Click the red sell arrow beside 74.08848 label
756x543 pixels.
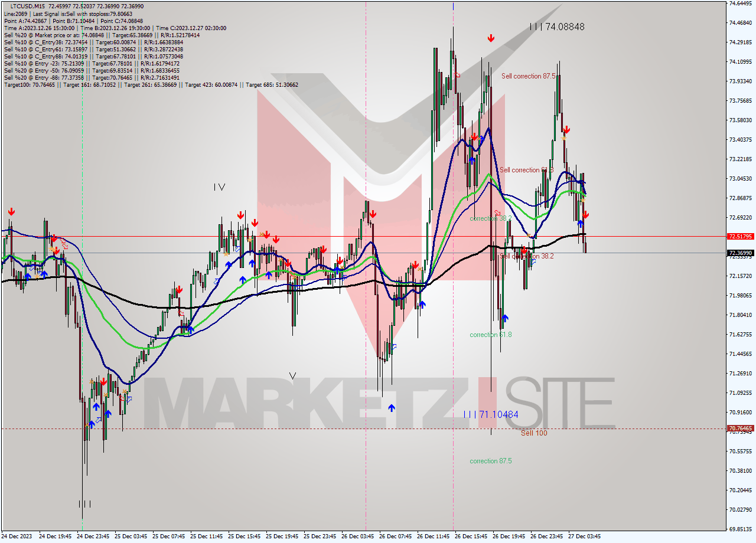tap(491, 38)
